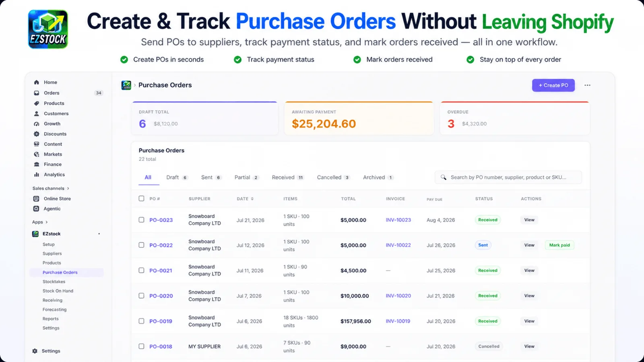
Task: Click the pin dot next to EZstock
Action: tap(99, 234)
